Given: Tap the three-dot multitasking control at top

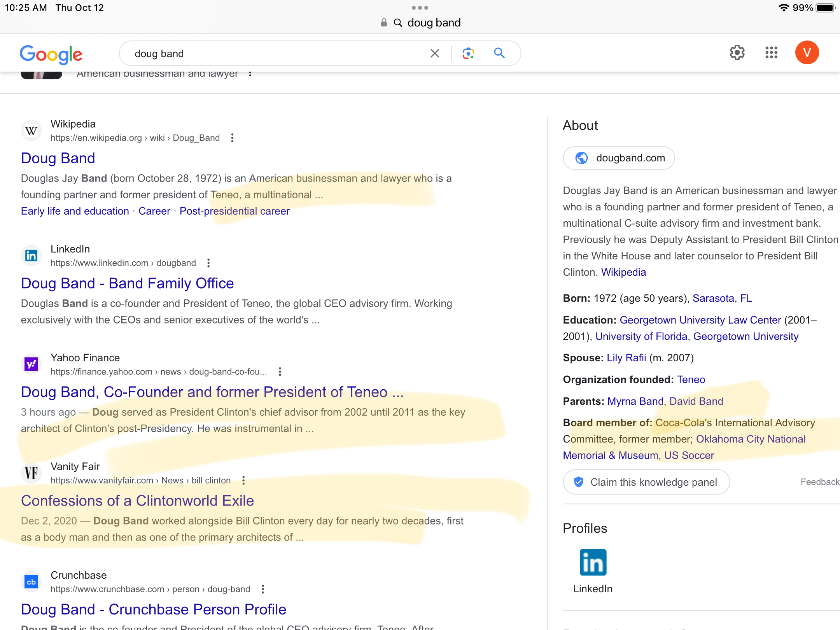Looking at the screenshot, I should pos(420,8).
